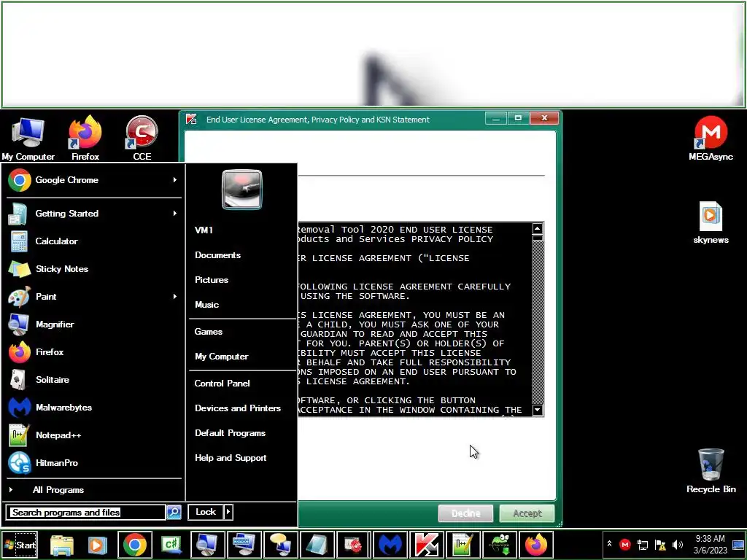Image resolution: width=747 pixels, height=560 pixels.
Task: Expand Getting Started submenu arrow
Action: (x=175, y=214)
